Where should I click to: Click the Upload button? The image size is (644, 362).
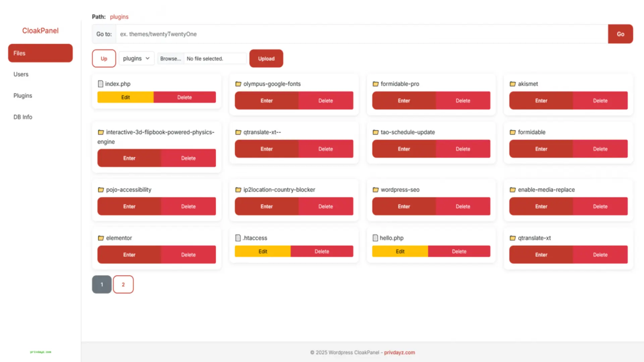(266, 58)
